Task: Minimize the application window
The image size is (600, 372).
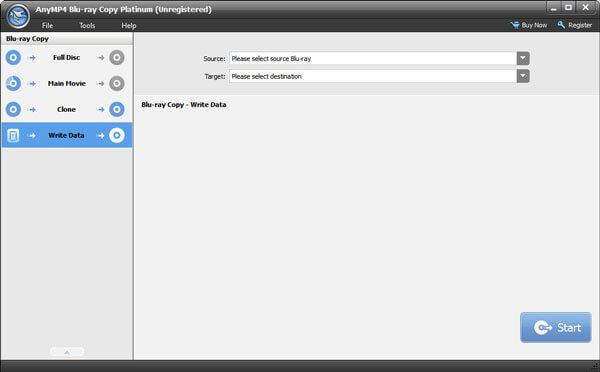Action: (x=554, y=8)
